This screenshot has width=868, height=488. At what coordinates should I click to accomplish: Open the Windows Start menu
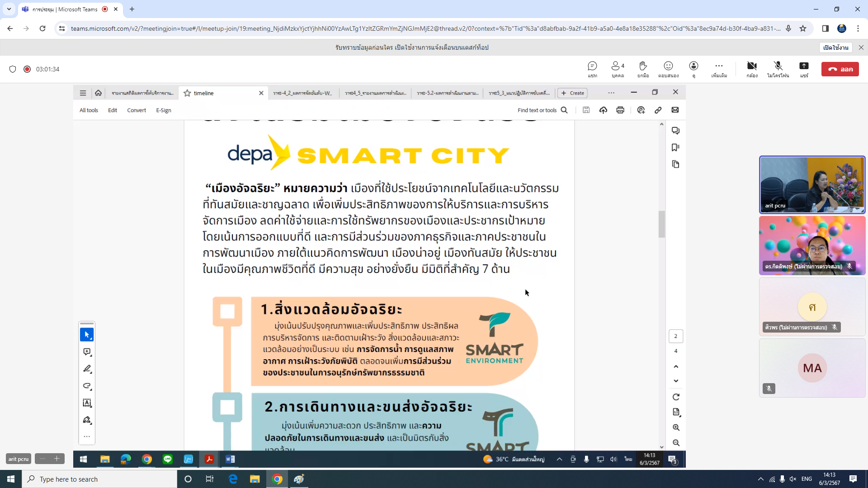(x=11, y=479)
